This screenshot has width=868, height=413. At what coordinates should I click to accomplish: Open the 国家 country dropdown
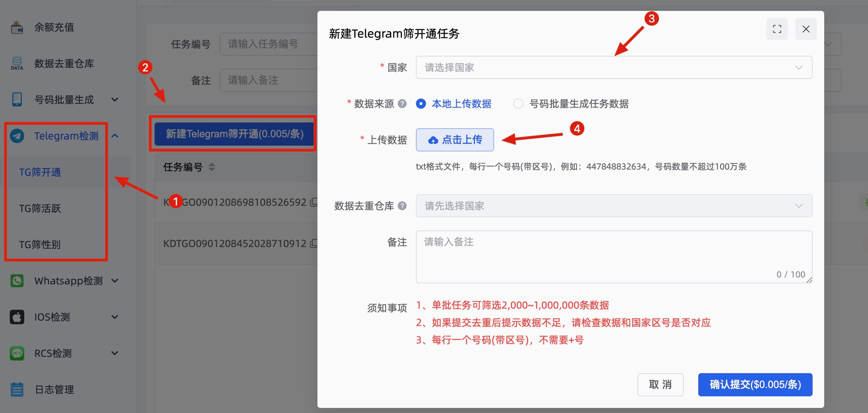point(614,67)
